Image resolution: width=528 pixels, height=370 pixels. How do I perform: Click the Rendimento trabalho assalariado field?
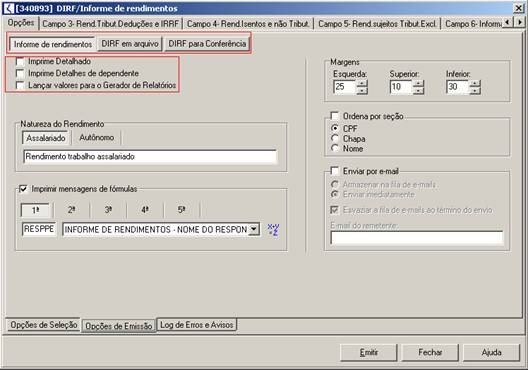pyautogui.click(x=151, y=157)
